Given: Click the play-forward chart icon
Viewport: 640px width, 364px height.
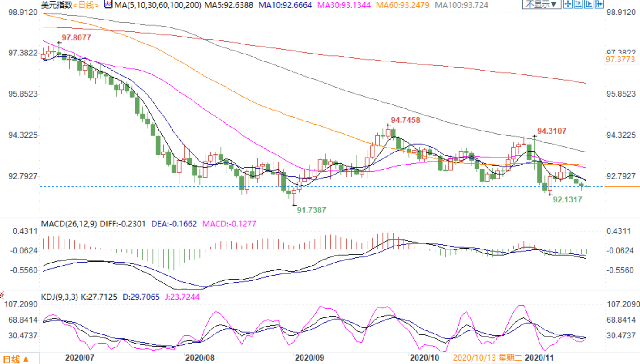Looking at the screenshot, I should (x=589, y=4).
